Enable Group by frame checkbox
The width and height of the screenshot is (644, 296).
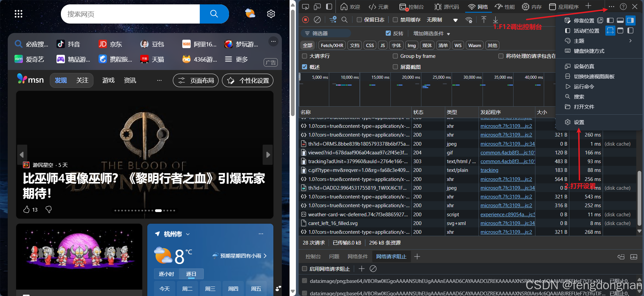[x=395, y=56]
